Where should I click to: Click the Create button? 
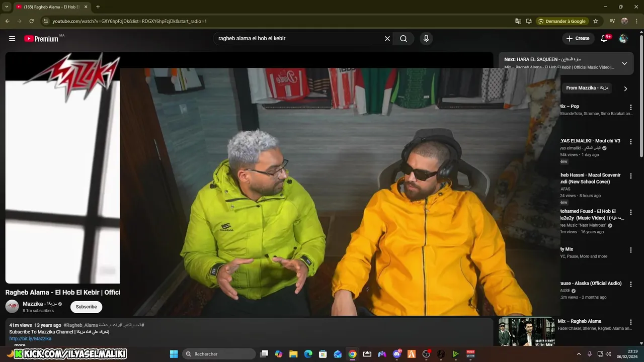(578, 39)
